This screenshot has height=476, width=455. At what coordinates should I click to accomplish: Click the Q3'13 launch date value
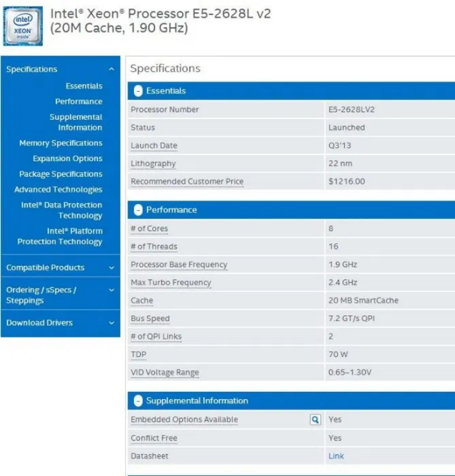tap(340, 146)
